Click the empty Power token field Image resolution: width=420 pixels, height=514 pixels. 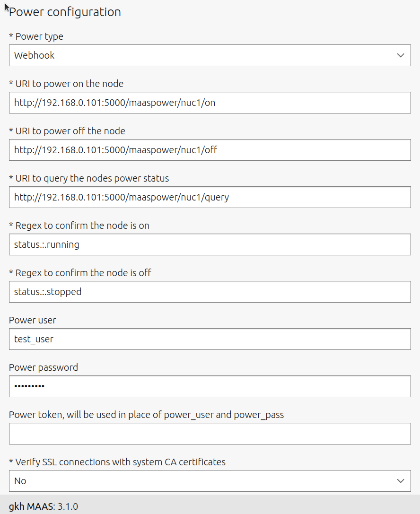pos(210,434)
